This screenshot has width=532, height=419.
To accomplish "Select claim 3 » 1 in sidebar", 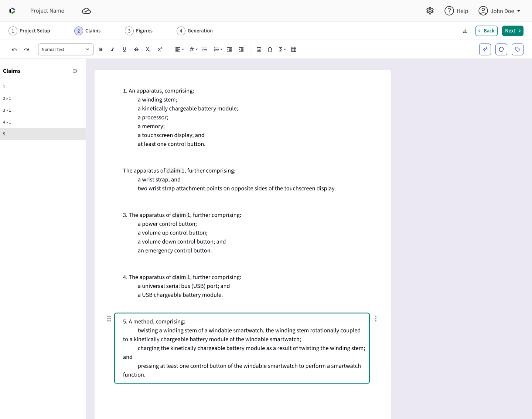I will pos(43,110).
